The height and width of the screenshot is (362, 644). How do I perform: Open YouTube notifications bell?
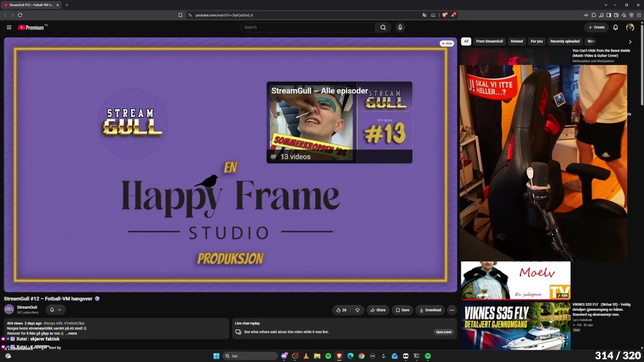point(615,28)
